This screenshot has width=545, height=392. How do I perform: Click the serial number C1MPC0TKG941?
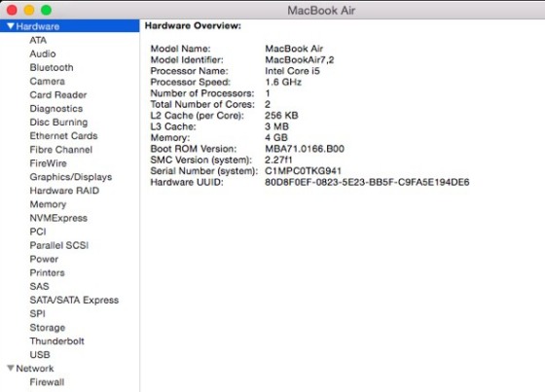click(x=303, y=171)
